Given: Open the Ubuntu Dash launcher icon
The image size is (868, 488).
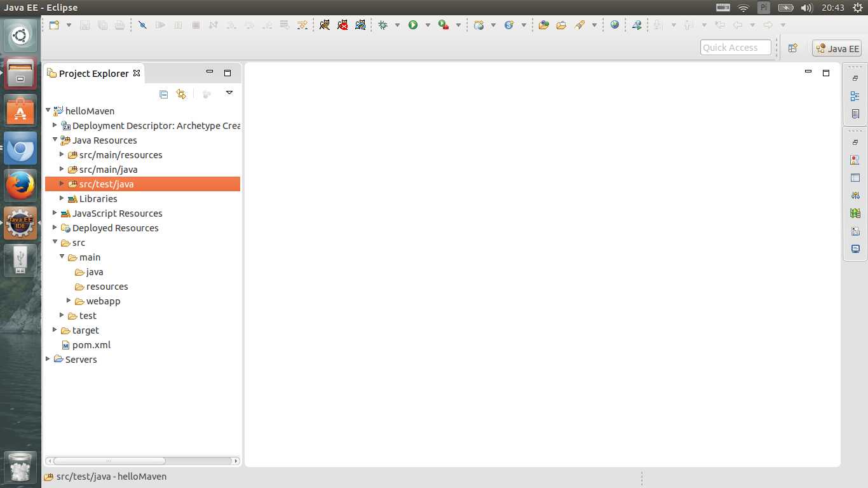Looking at the screenshot, I should (x=20, y=37).
